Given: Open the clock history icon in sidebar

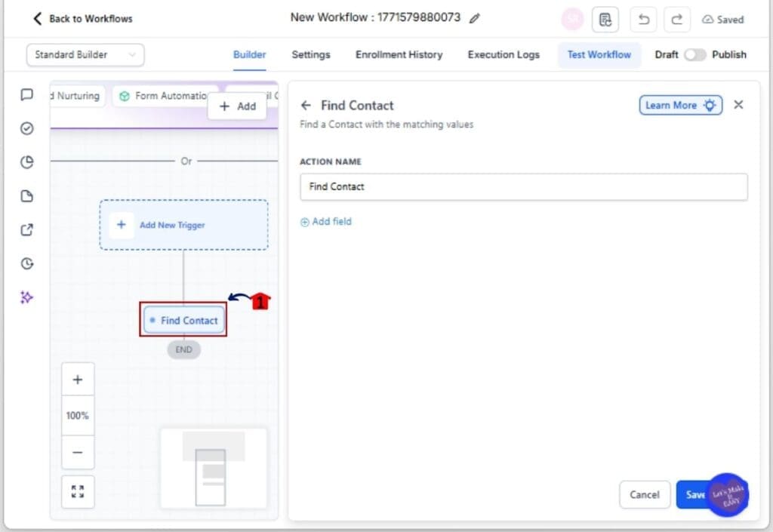Looking at the screenshot, I should coord(26,263).
